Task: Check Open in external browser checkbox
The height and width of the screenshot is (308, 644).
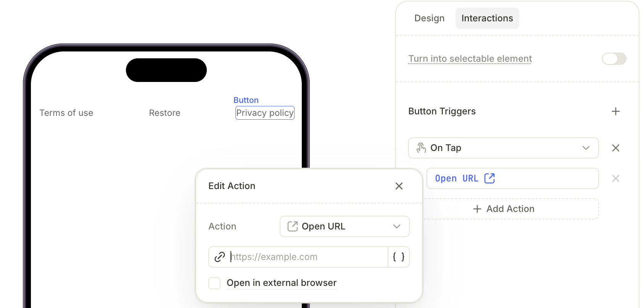Action: tap(214, 283)
